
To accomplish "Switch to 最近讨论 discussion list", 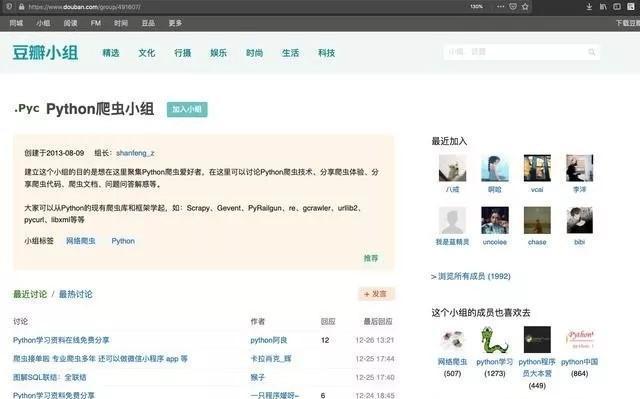I will point(30,294).
